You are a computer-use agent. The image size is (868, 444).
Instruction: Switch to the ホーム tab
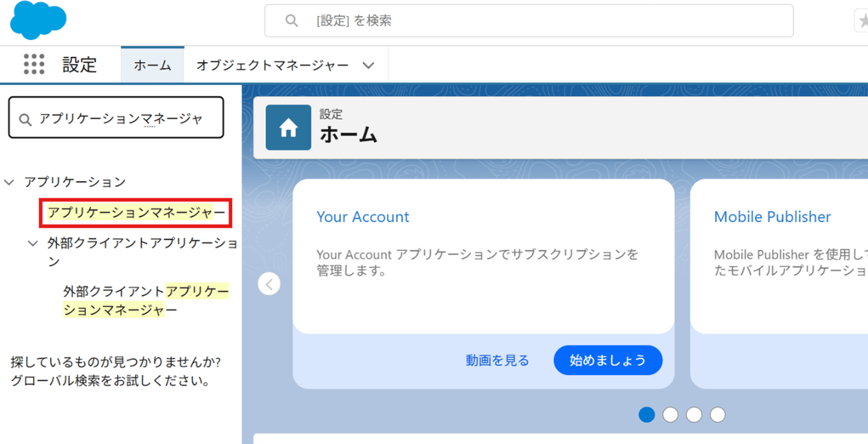click(152, 65)
